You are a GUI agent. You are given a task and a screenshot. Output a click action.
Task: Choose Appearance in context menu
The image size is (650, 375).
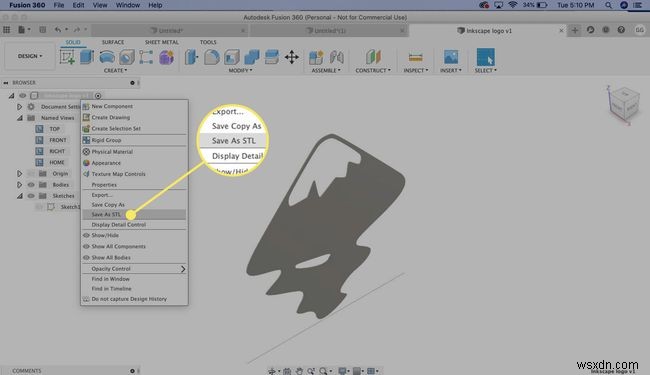coord(134,163)
